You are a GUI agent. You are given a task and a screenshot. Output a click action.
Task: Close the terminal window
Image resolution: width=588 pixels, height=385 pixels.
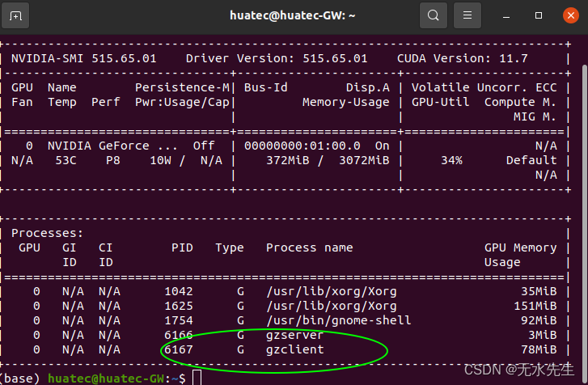point(571,15)
